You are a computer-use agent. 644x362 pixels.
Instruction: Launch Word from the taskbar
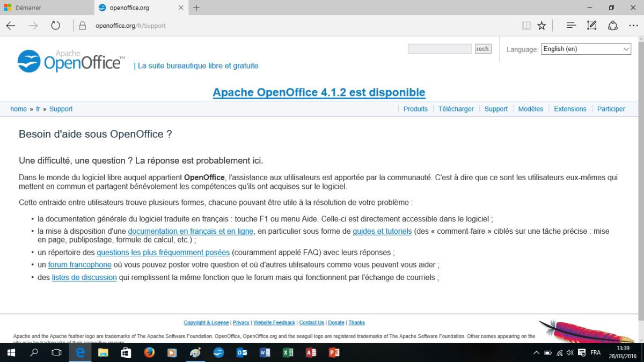(265, 352)
